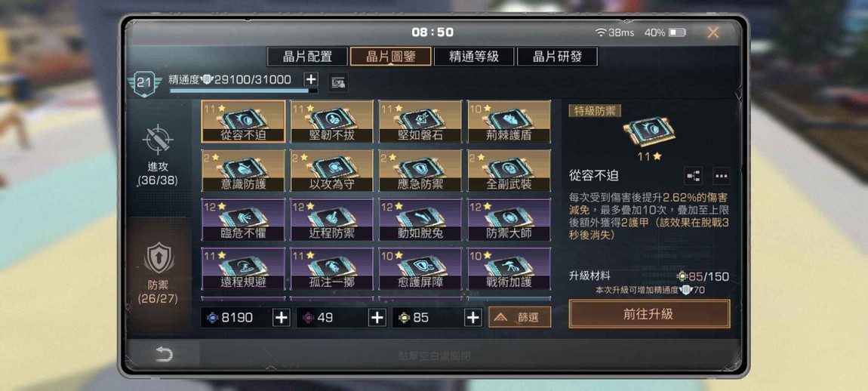
Task: Pick the 戰術加護 chip card
Action: tap(509, 269)
